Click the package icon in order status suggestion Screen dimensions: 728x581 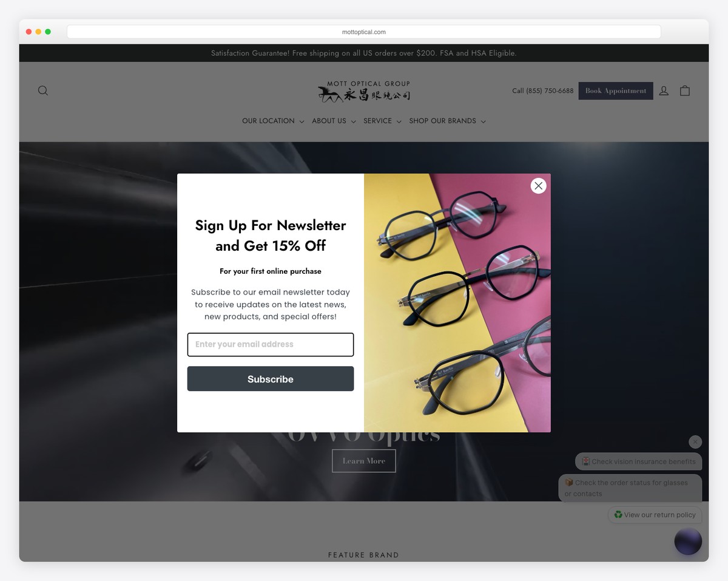pos(568,482)
